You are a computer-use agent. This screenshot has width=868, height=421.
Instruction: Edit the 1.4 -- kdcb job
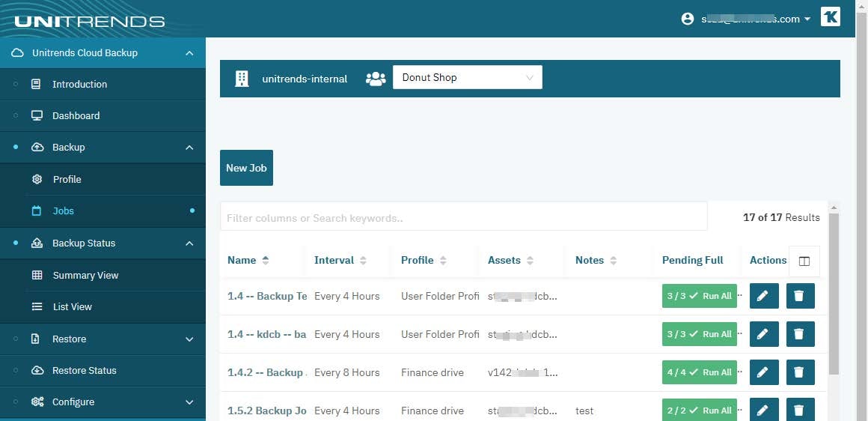pos(764,334)
